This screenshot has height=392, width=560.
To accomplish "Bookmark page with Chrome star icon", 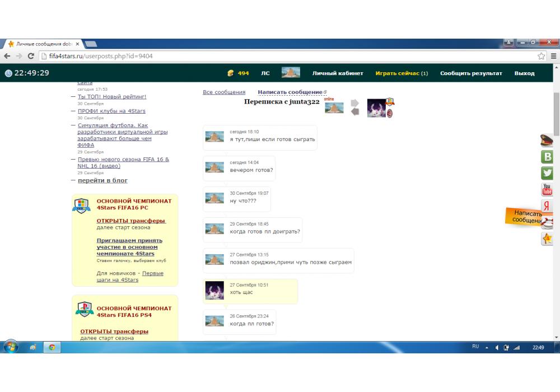I will click(x=541, y=56).
